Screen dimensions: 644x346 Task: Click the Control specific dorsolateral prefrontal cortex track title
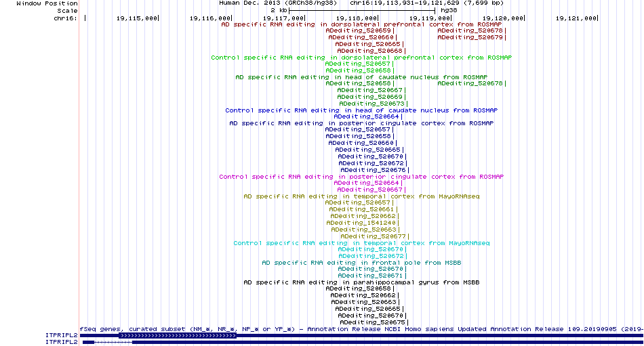361,58
